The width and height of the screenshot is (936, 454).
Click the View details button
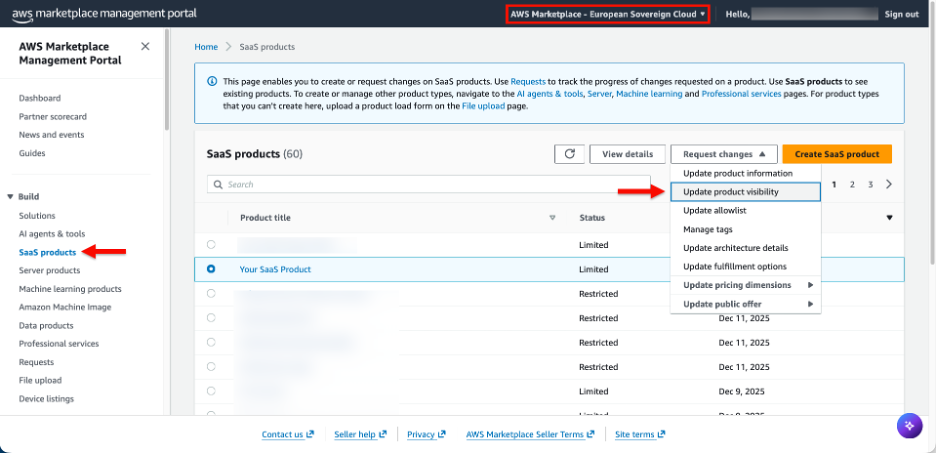coord(627,154)
